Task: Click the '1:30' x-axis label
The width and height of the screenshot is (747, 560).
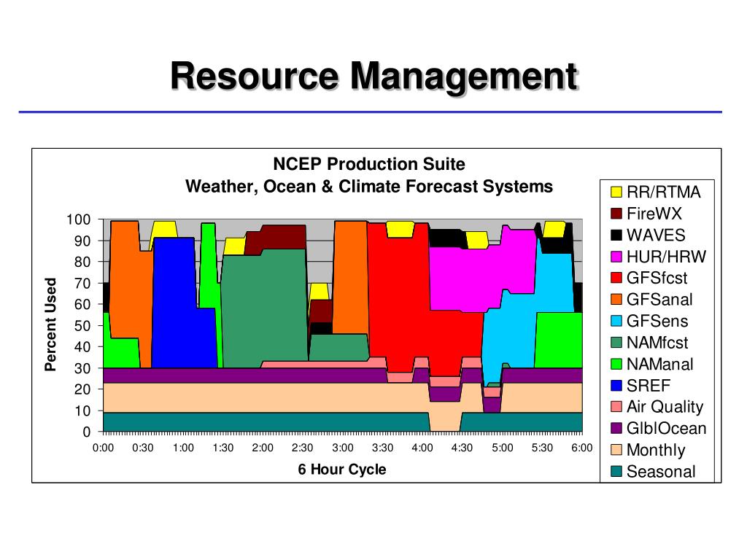Action: coord(223,448)
